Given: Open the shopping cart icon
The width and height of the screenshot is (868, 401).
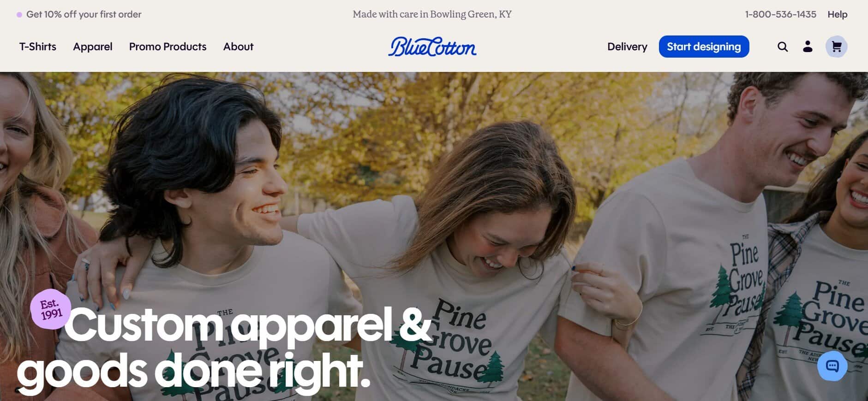Looking at the screenshot, I should [x=836, y=47].
